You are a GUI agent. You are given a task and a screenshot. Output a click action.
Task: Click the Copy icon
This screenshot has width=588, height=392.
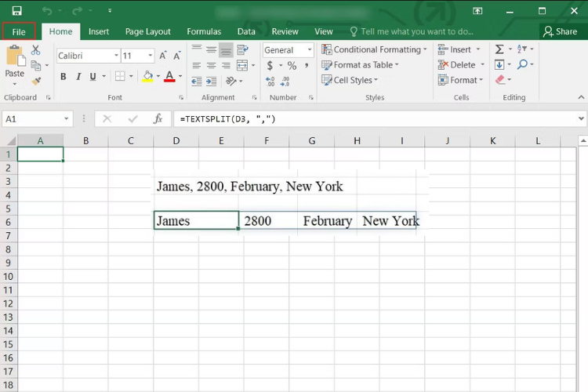pyautogui.click(x=36, y=65)
